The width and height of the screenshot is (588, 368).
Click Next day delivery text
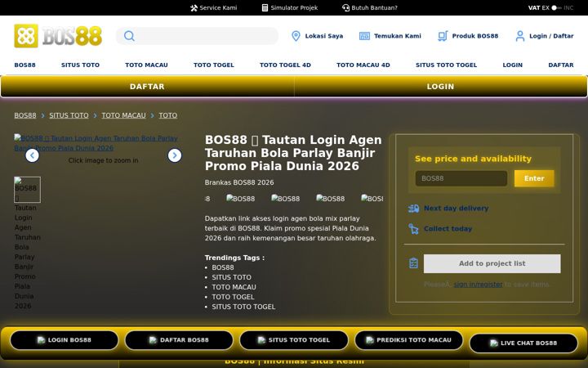point(456,209)
